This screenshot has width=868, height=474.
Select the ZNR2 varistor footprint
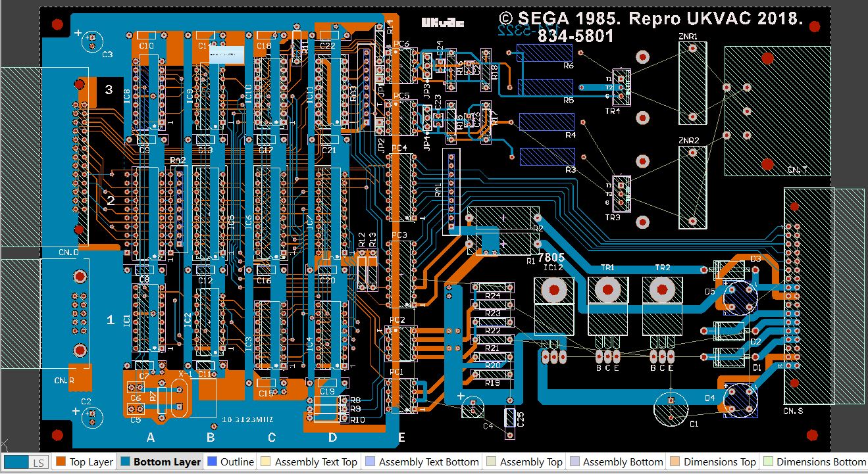692,187
